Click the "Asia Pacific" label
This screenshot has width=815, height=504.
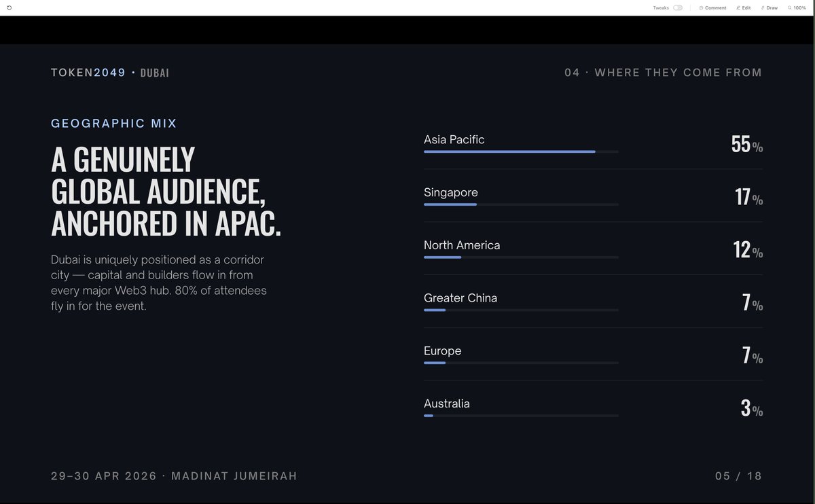point(454,139)
